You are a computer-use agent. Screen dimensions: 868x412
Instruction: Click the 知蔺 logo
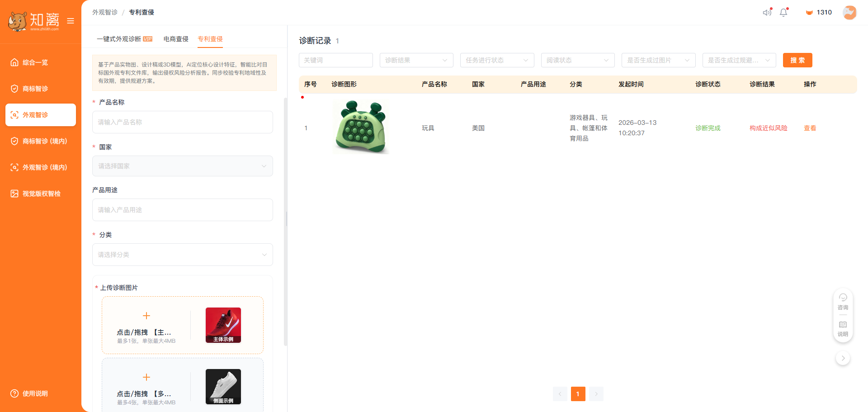pyautogui.click(x=34, y=21)
